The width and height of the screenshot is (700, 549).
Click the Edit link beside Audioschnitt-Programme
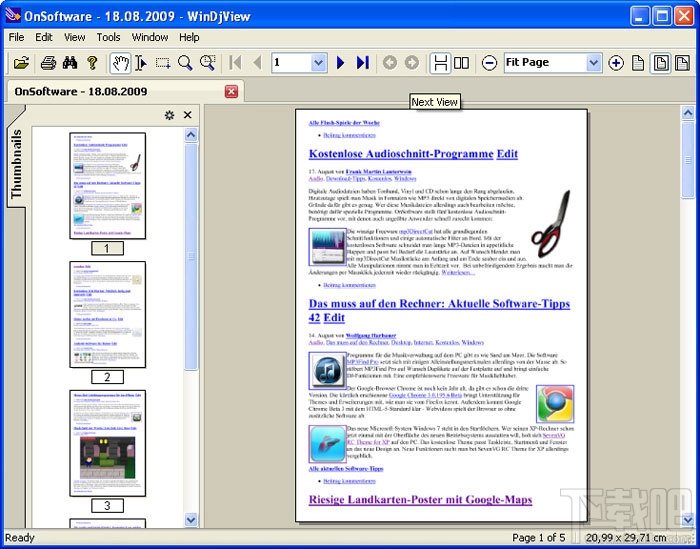pyautogui.click(x=507, y=154)
